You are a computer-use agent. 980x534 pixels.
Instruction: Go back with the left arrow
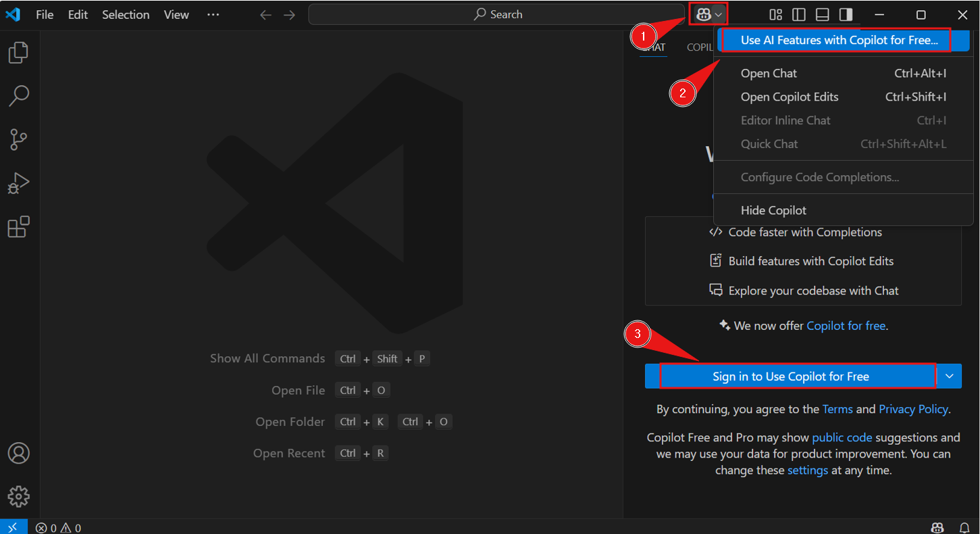[x=265, y=15]
